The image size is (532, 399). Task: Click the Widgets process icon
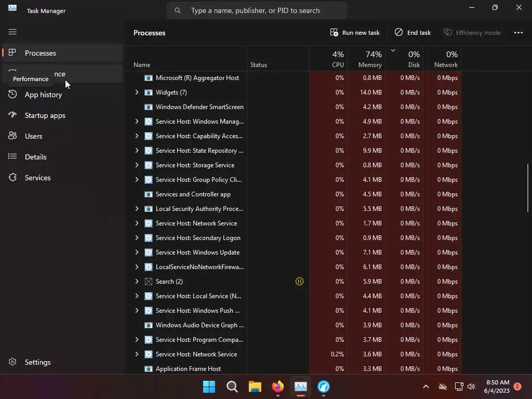click(149, 92)
